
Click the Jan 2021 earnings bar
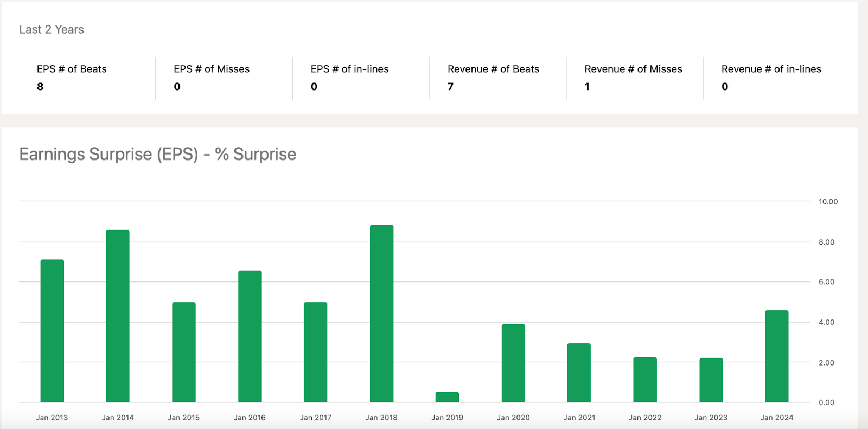coord(579,373)
